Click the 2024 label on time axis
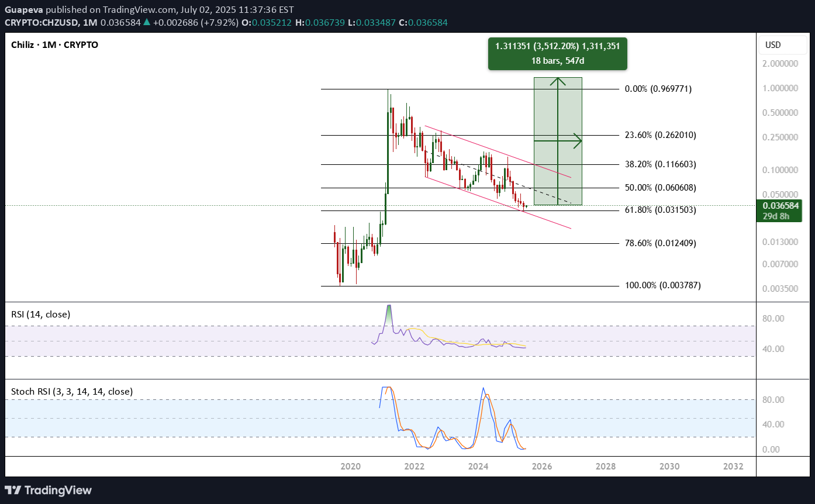The image size is (815, 504). 478,467
